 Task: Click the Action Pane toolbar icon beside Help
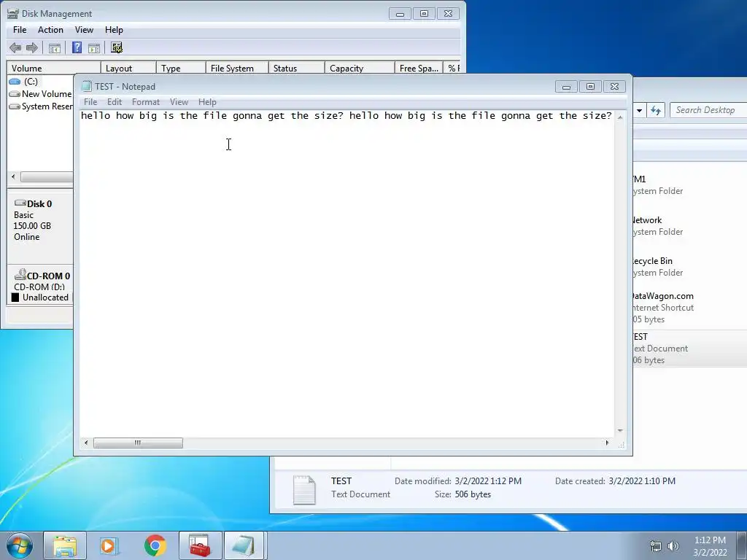click(94, 47)
